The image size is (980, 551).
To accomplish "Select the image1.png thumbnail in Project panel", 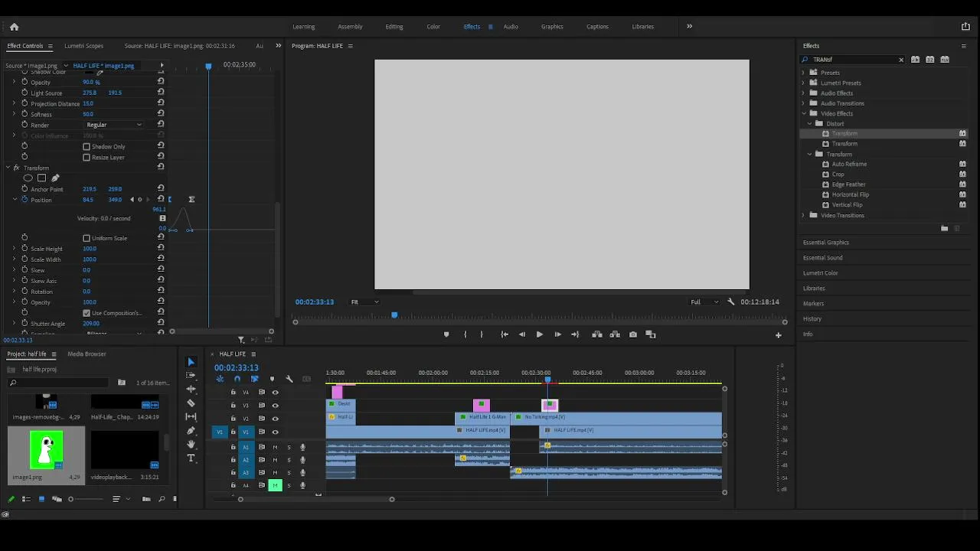I will pos(46,449).
